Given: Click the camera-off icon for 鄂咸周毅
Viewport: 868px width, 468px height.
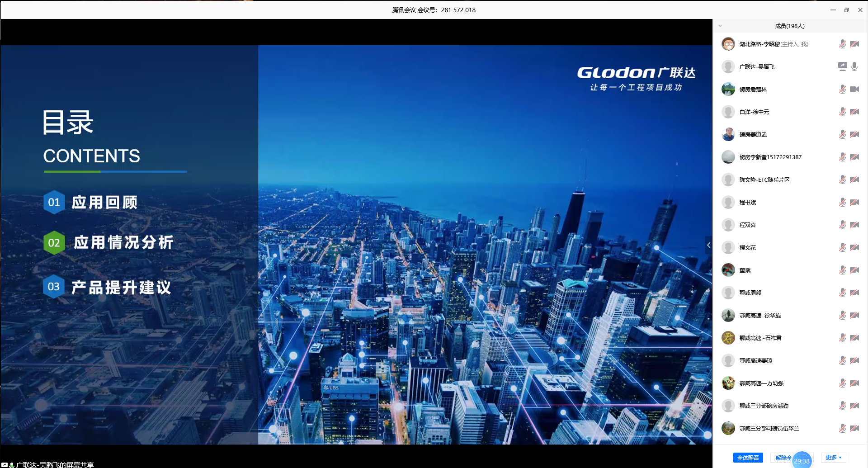Looking at the screenshot, I should [x=854, y=293].
